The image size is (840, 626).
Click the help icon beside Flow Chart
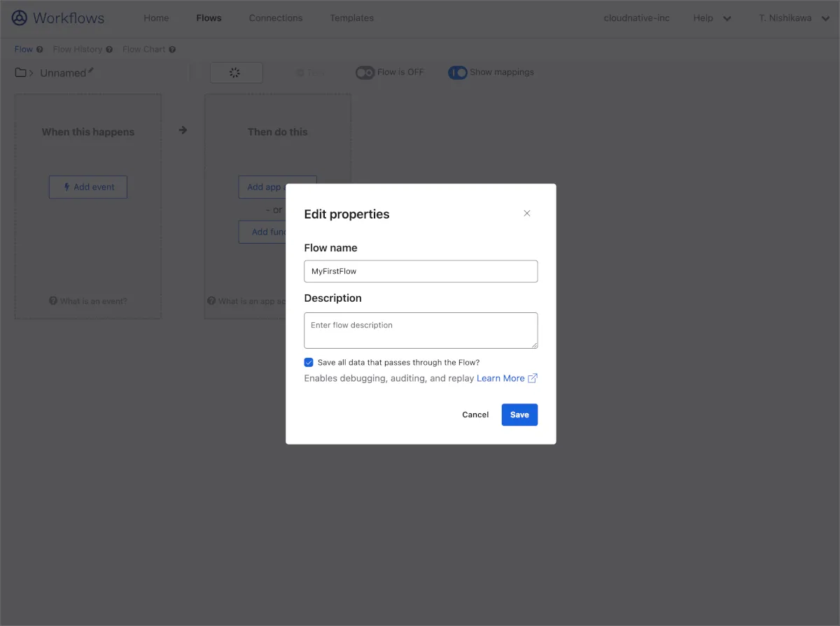click(172, 50)
